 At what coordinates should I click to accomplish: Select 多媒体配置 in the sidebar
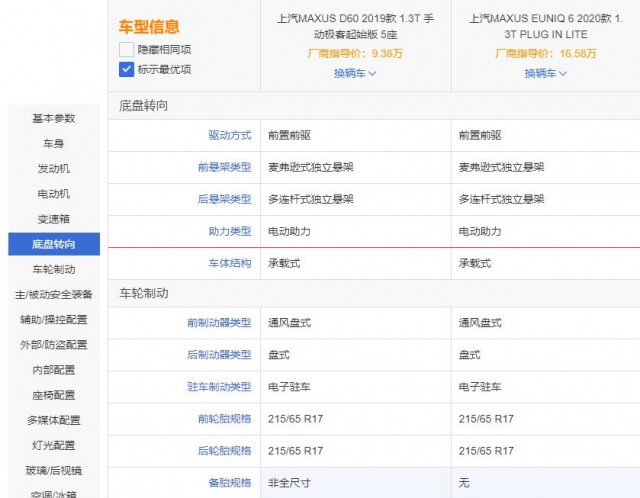click(54, 420)
